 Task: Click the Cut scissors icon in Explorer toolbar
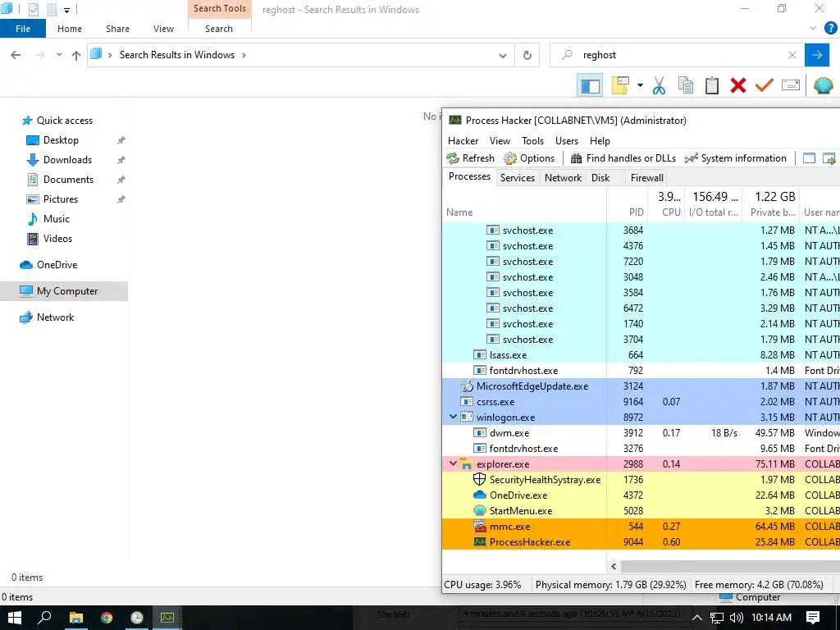[659, 85]
